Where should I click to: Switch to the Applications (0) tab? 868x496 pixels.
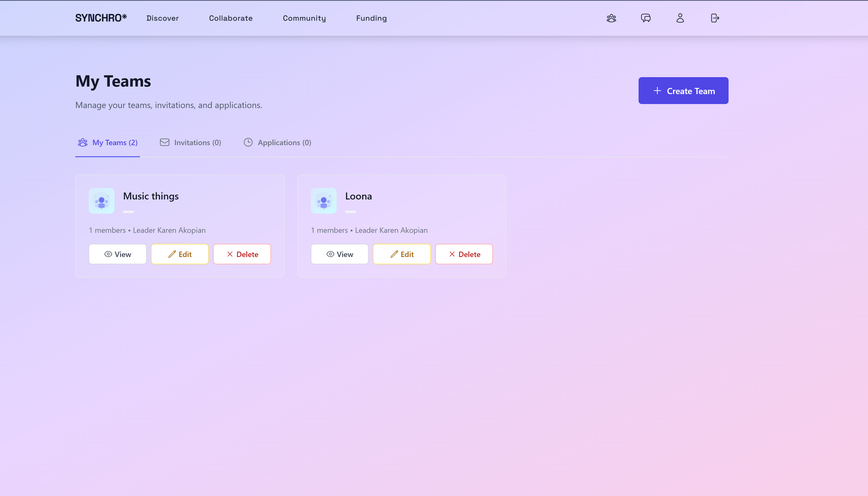[x=278, y=143]
